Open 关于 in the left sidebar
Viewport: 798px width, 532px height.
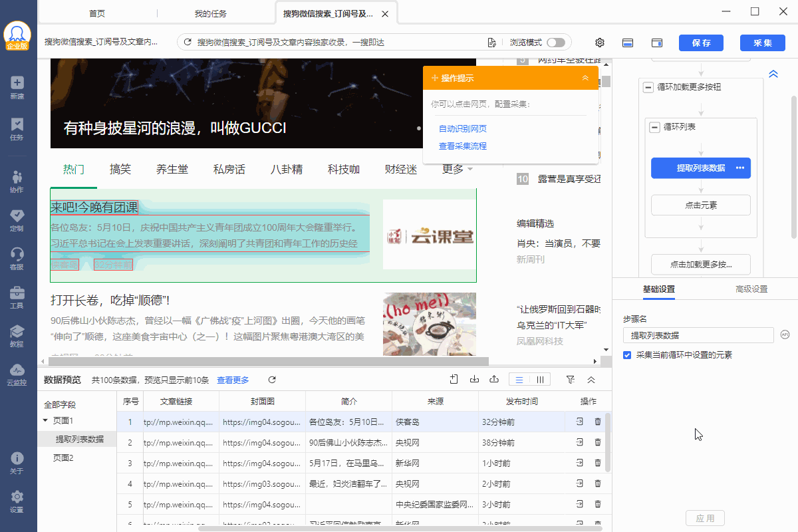(x=17, y=463)
